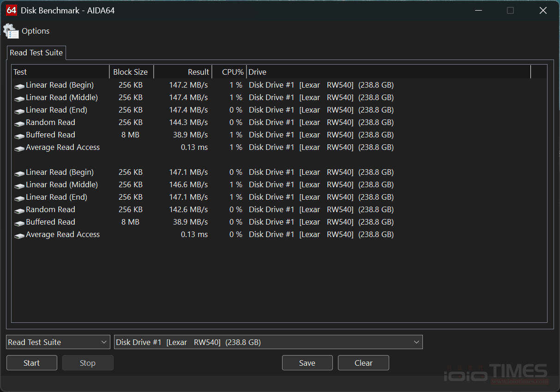Select the 147.4 MB/s result in first Linear Read (Middle) row

point(188,97)
